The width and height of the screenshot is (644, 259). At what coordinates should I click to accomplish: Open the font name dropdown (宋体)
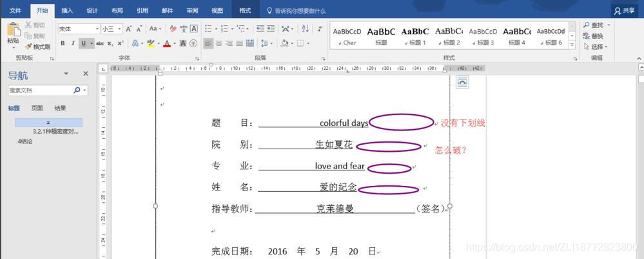[97, 29]
